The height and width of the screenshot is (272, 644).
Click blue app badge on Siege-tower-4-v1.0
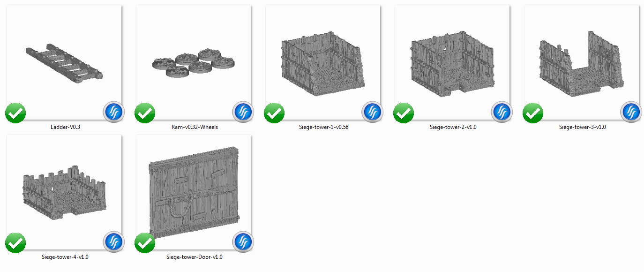[x=113, y=242]
